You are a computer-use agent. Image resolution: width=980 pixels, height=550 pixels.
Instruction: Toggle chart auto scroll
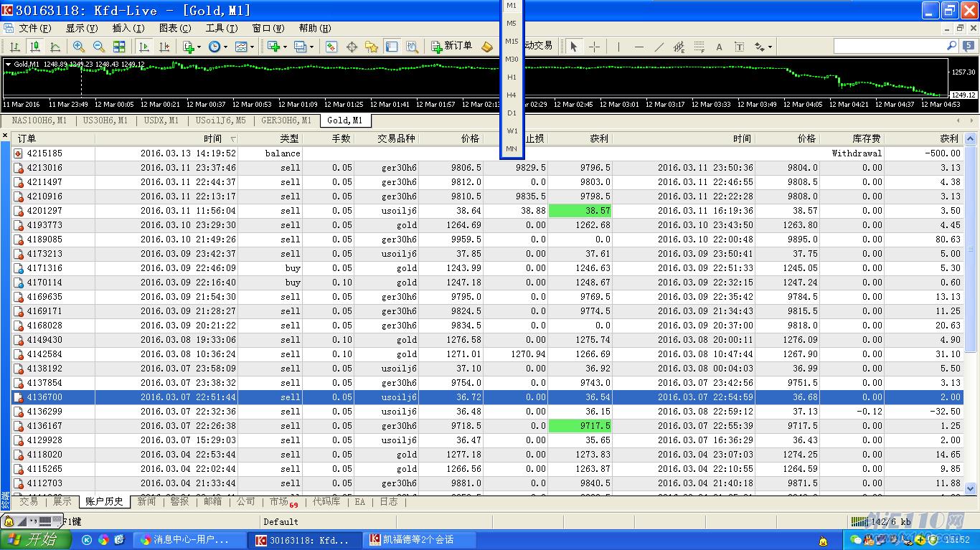tap(144, 47)
